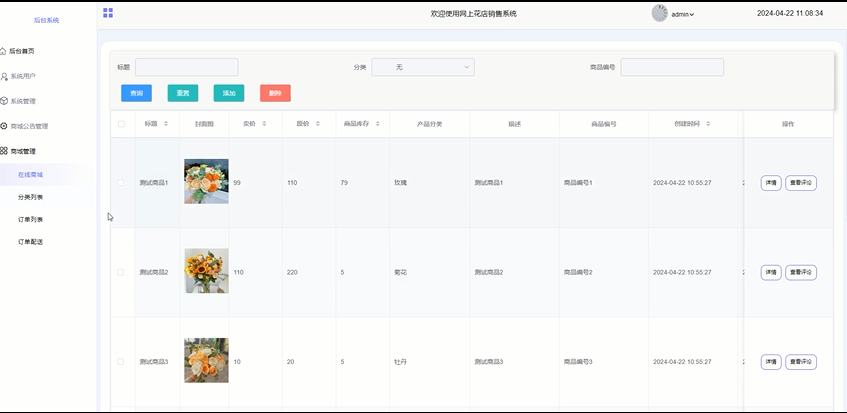847x413 pixels.
Task: Select 订单配送 submenu item
Action: 30,242
